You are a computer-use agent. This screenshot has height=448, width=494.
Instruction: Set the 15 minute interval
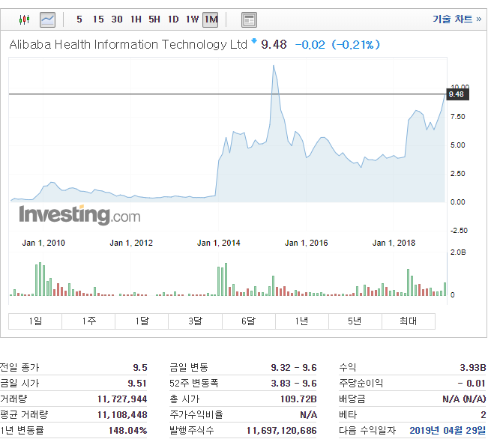98,19
